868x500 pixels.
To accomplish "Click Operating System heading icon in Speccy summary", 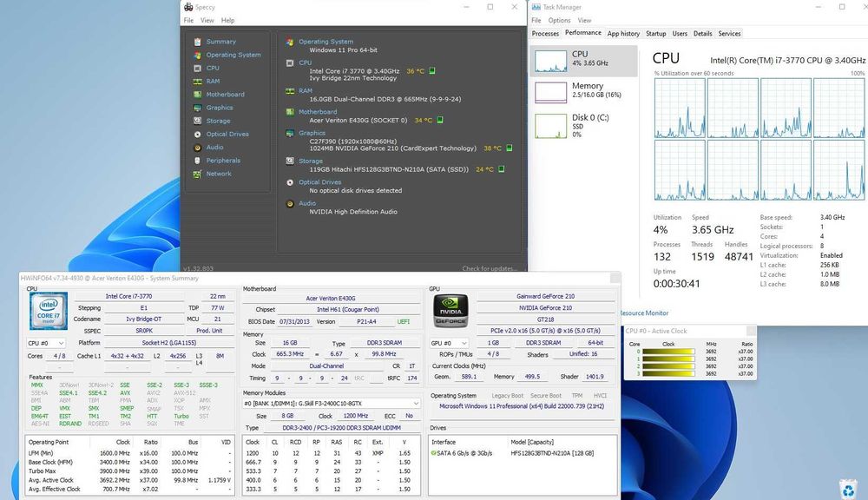I will pos(290,42).
